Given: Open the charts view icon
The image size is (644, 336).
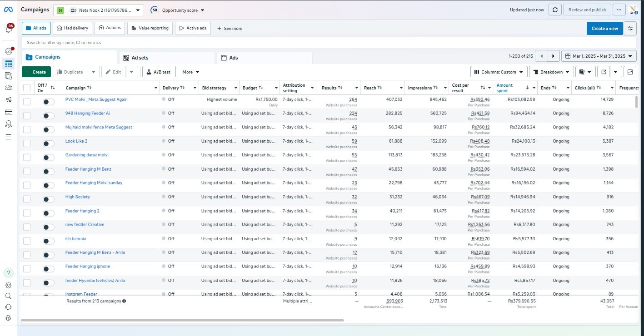Looking at the screenshot, I should (630, 72).
